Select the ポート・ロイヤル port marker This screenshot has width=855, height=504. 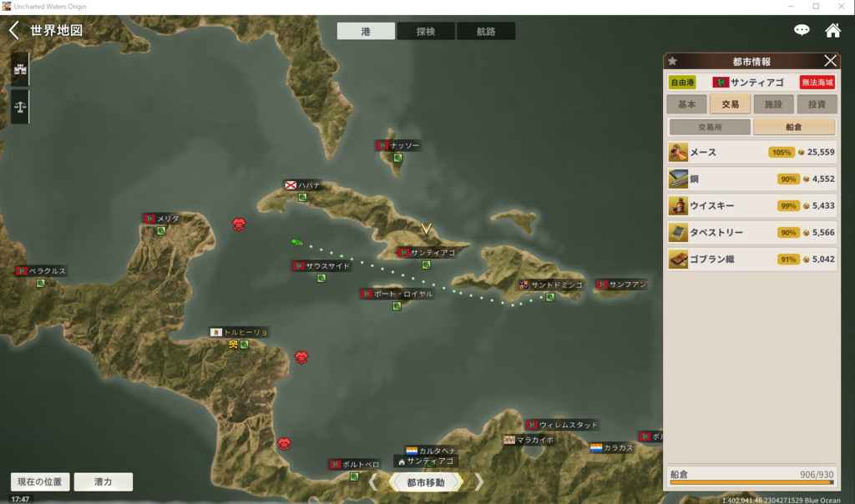[x=397, y=305]
